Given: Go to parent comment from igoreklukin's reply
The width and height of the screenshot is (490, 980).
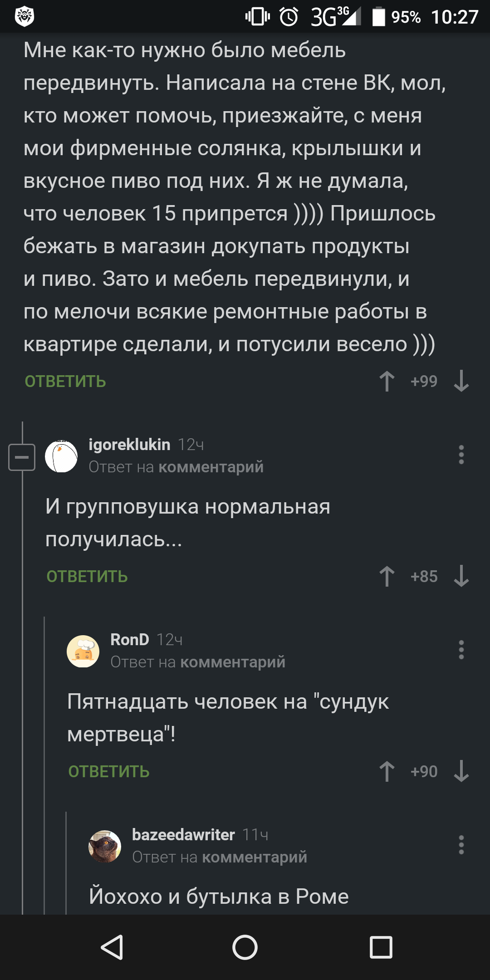Looking at the screenshot, I should coord(211,467).
